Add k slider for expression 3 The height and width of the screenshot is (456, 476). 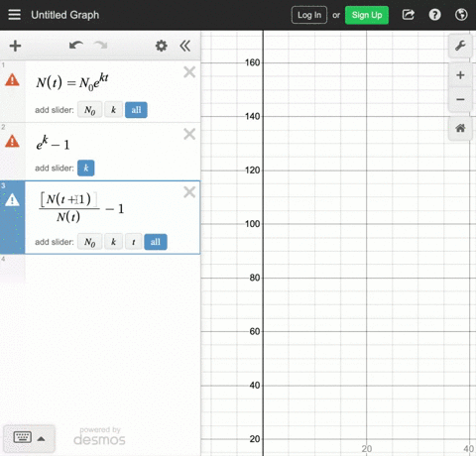click(113, 242)
